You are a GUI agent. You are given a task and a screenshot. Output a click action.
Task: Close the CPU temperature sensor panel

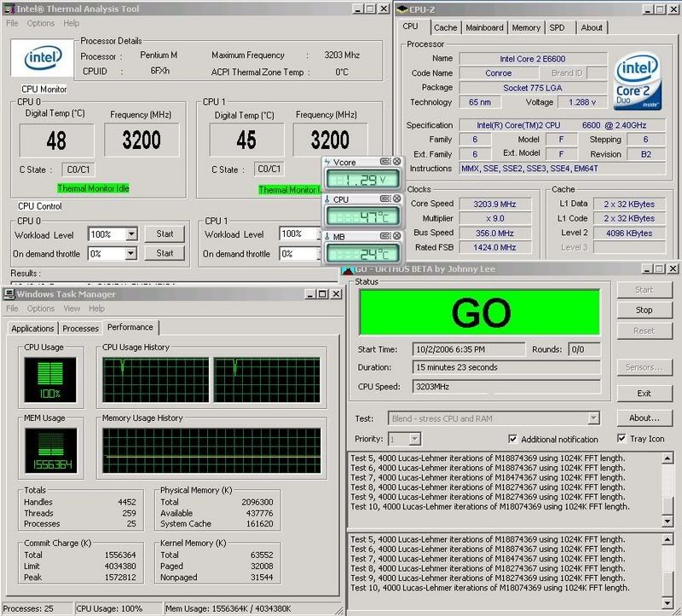pyautogui.click(x=396, y=199)
